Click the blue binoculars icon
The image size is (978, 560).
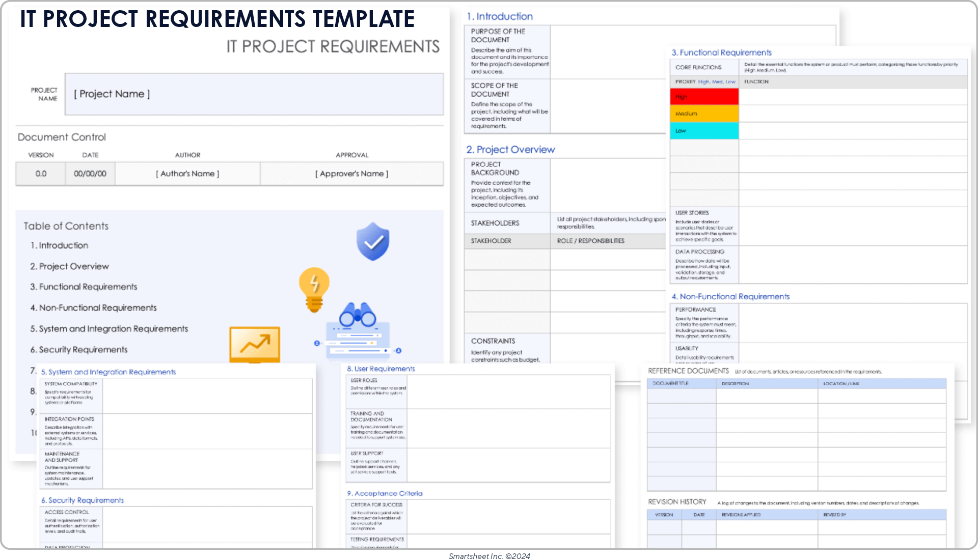(x=358, y=315)
